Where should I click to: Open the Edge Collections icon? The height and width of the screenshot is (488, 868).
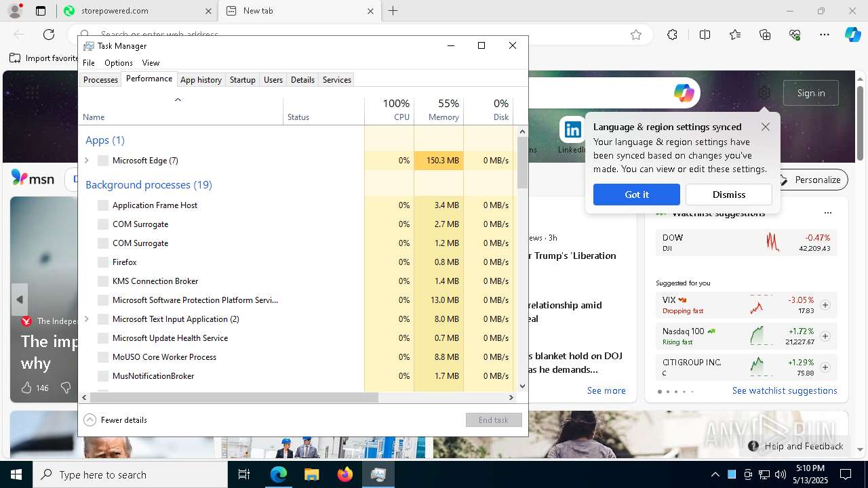point(765,35)
